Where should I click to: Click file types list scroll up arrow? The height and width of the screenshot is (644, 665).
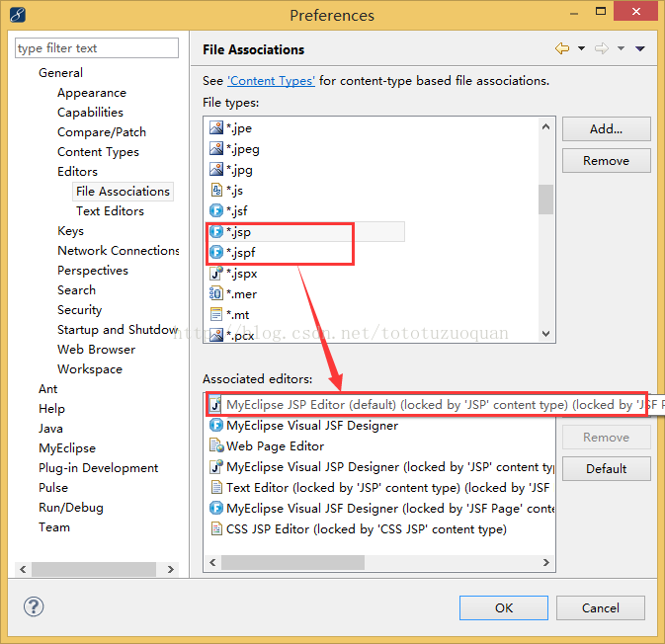coord(545,126)
